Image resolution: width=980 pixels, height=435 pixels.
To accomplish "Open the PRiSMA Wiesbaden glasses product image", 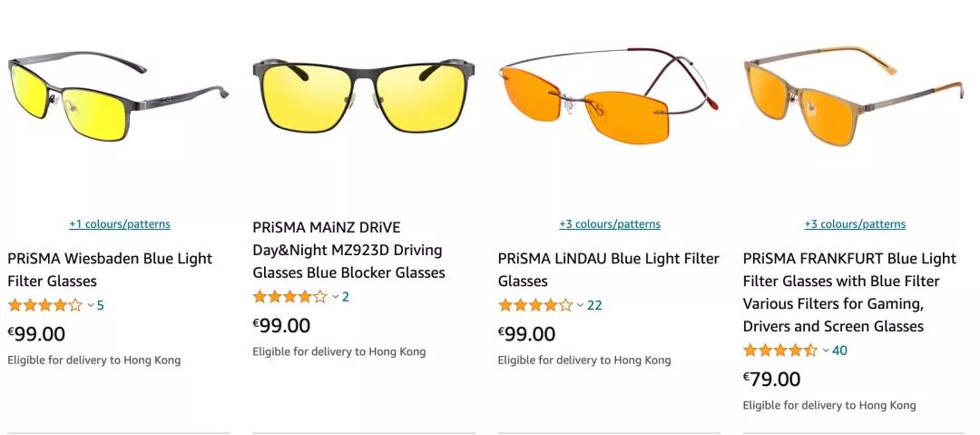I will [118, 100].
